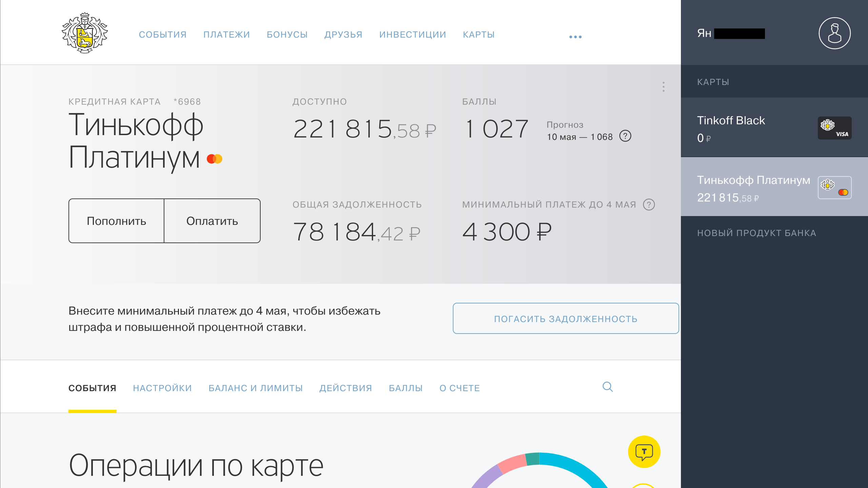Expand the Новый продукт банка section
The width and height of the screenshot is (868, 488).
[x=756, y=233]
